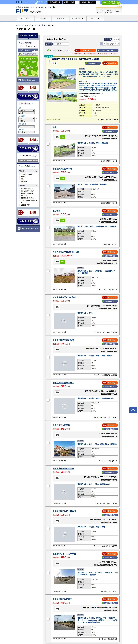The height and width of the screenshot is (644, 138).
Task: Check the みずほ台1丁目売地 listing checkbox
Action: (48, 271)
